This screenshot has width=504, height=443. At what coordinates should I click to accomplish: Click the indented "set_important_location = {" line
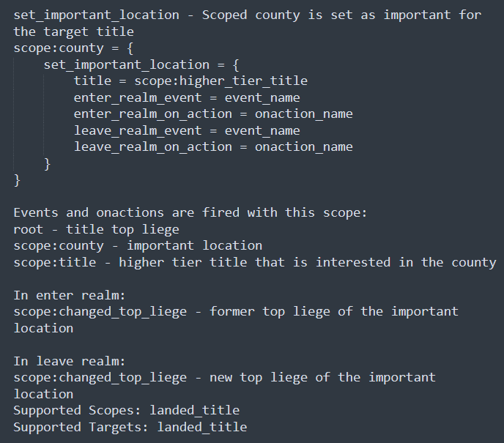tap(141, 64)
